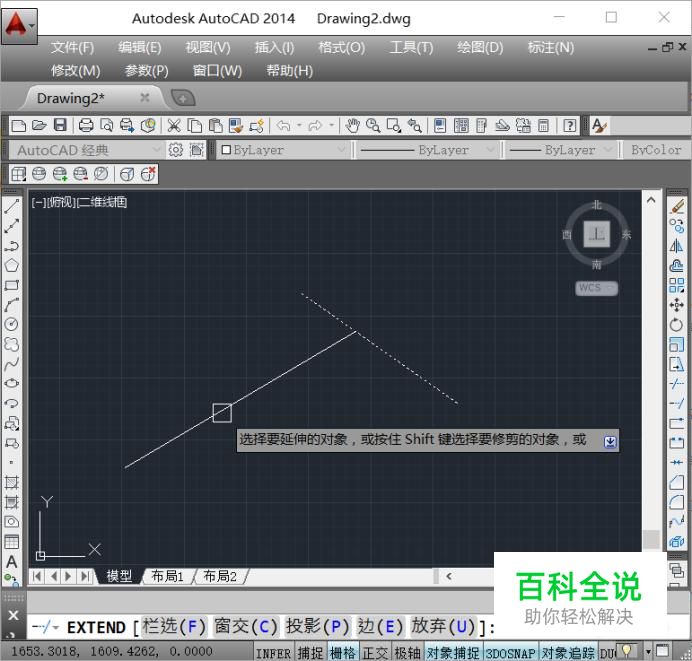The height and width of the screenshot is (661, 692).
Task: Click the Paste clipboard icon
Action: (215, 126)
